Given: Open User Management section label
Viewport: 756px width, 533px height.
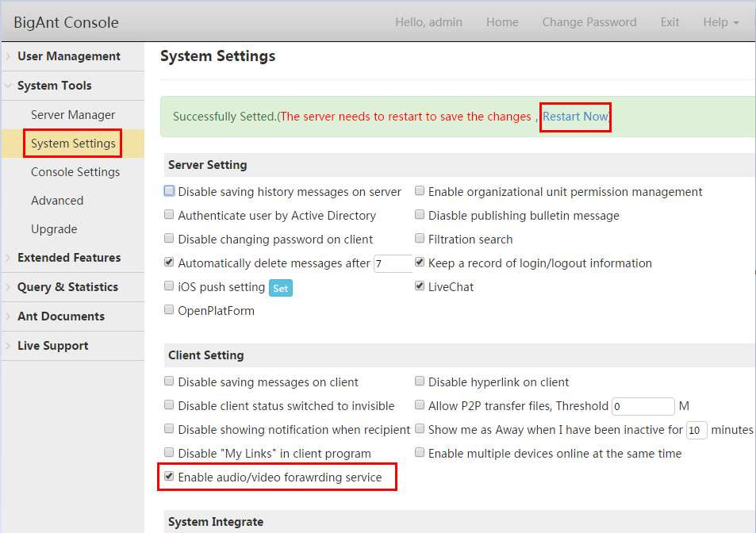Looking at the screenshot, I should (69, 56).
